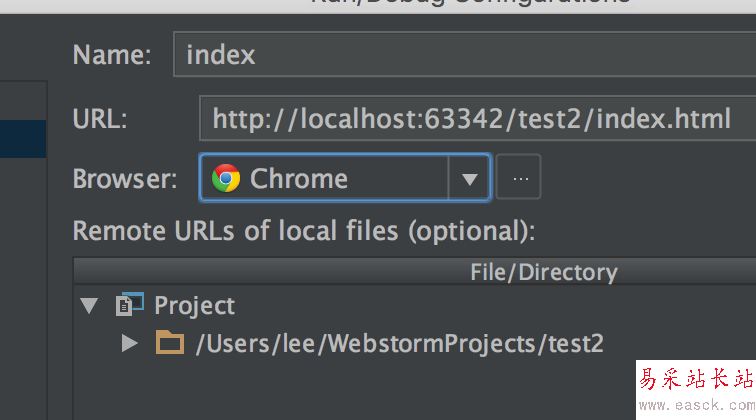Click the Chrome logo in Browser field
Image resolution: width=756 pixels, height=420 pixels.
click(x=226, y=179)
